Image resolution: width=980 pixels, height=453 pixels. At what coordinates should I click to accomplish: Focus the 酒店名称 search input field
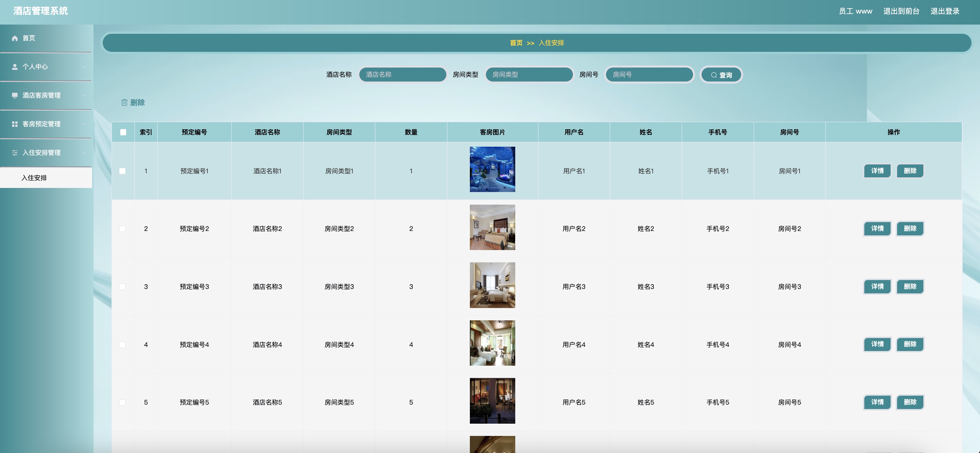click(403, 75)
